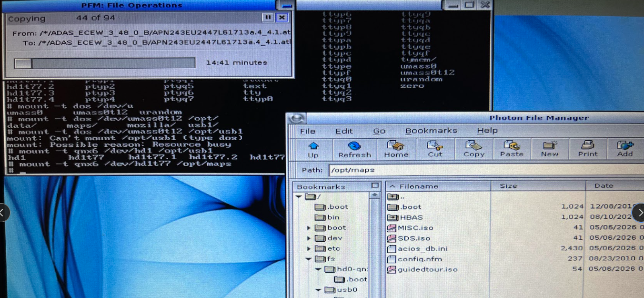The width and height of the screenshot is (644, 298).
Task: Add a bookmark with the Add toolbar icon
Action: (x=625, y=149)
